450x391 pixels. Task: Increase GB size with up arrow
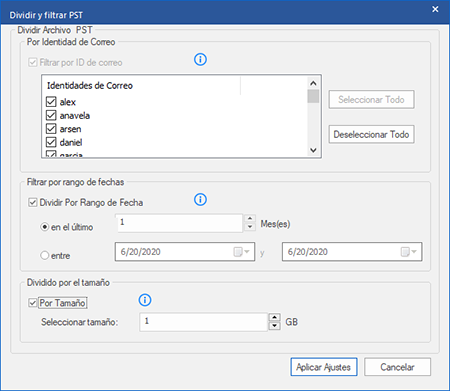tap(274, 317)
